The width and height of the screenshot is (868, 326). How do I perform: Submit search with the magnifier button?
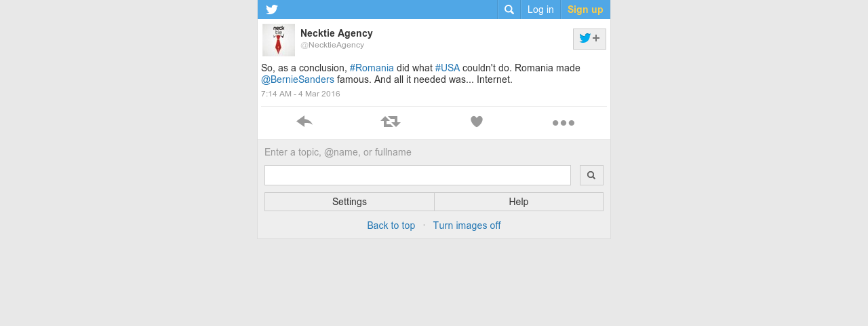591,175
